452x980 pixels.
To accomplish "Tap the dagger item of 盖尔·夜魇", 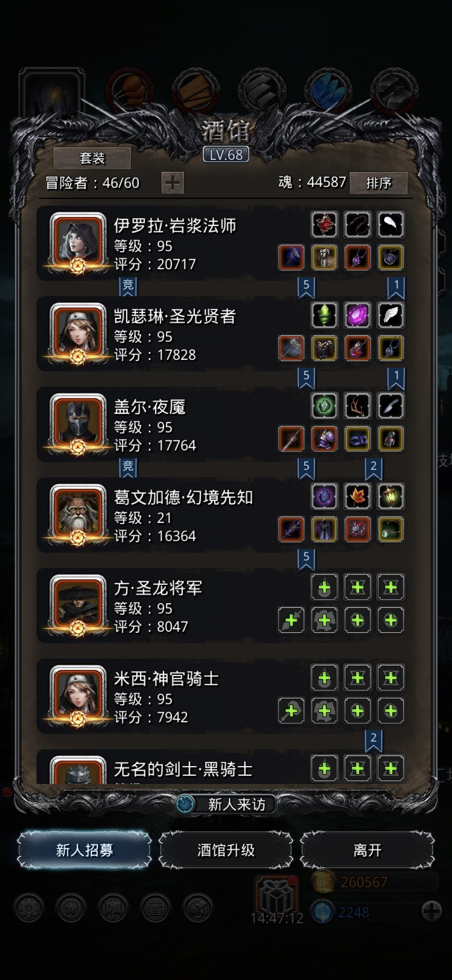I will click(x=390, y=405).
